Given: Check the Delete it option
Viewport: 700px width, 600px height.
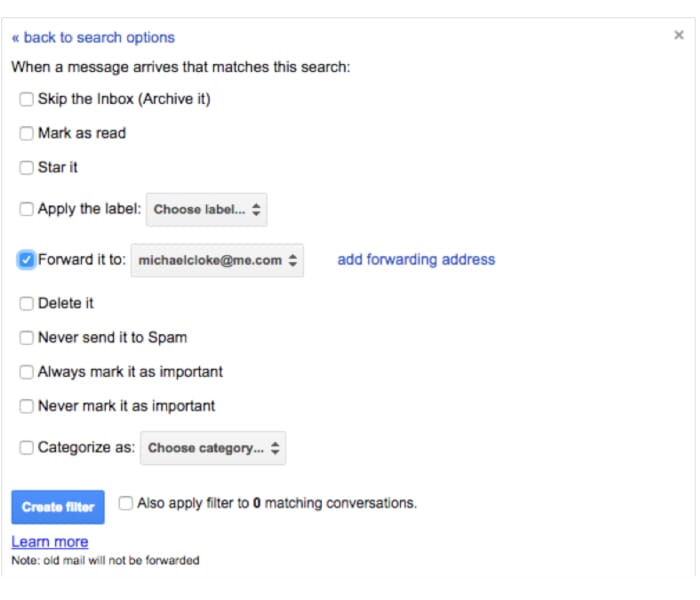Looking at the screenshot, I should pyautogui.click(x=26, y=304).
